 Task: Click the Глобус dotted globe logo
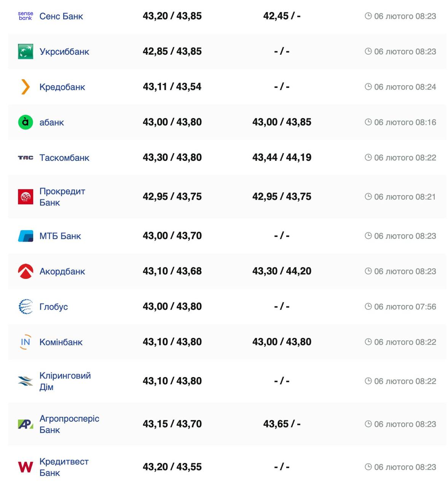[26, 307]
